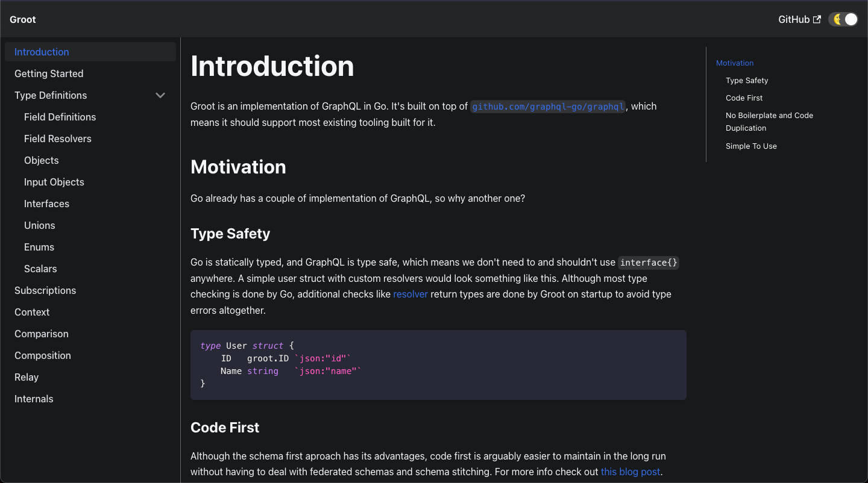Click the github.com/graphql-go/graphql link
This screenshot has height=483, width=868.
click(x=547, y=107)
